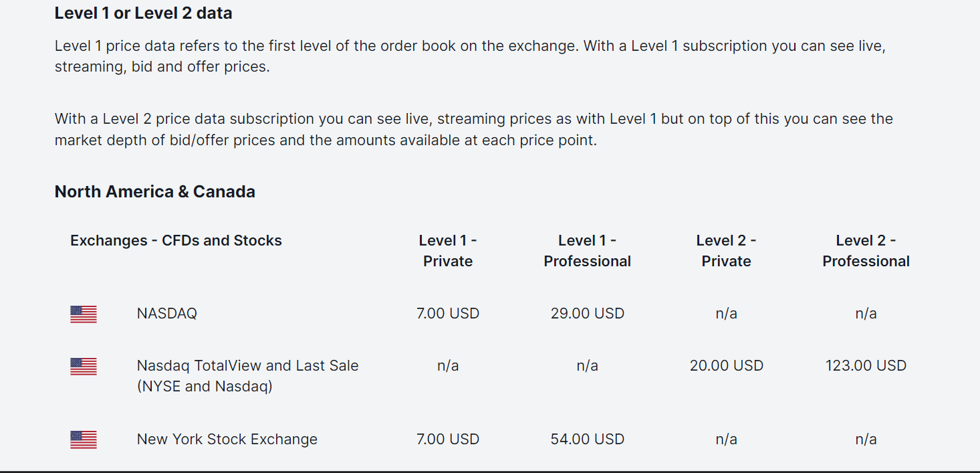Viewport: 980px width, 473px height.
Task: Click the Level 2 - Professional column header
Action: (x=866, y=251)
